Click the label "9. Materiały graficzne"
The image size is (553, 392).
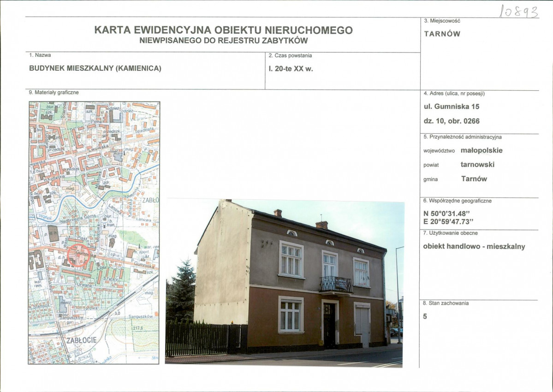54,92
